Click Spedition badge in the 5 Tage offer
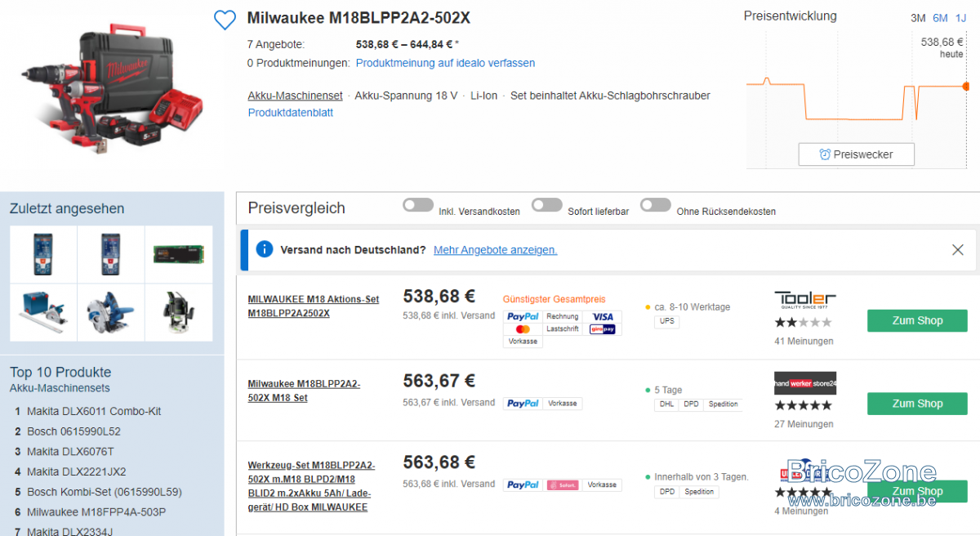Screen dimensions: 980x536 click(723, 404)
